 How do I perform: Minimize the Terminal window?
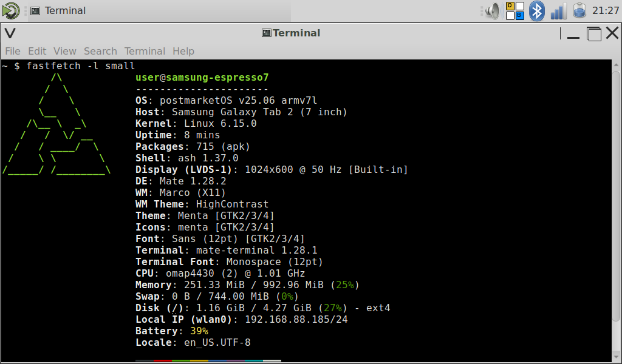click(573, 34)
